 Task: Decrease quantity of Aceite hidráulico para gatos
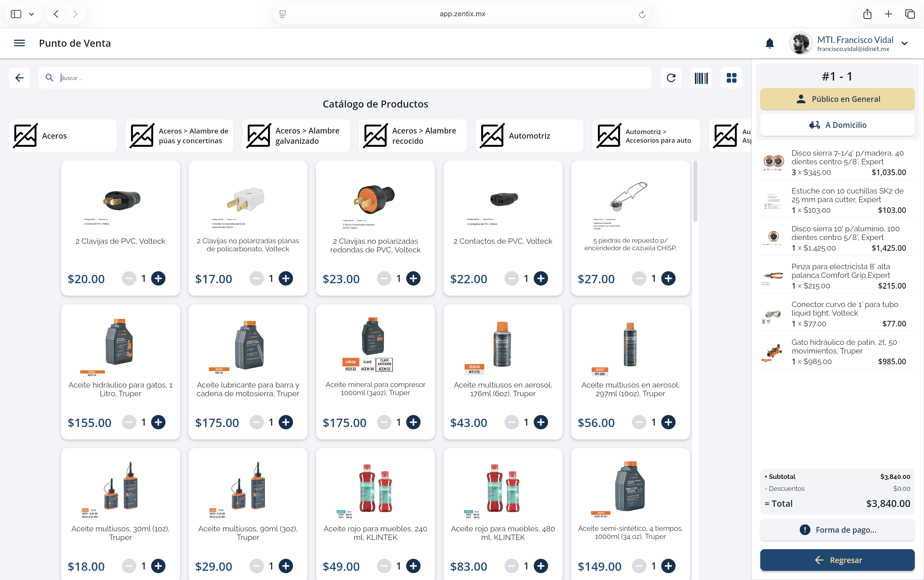point(129,422)
